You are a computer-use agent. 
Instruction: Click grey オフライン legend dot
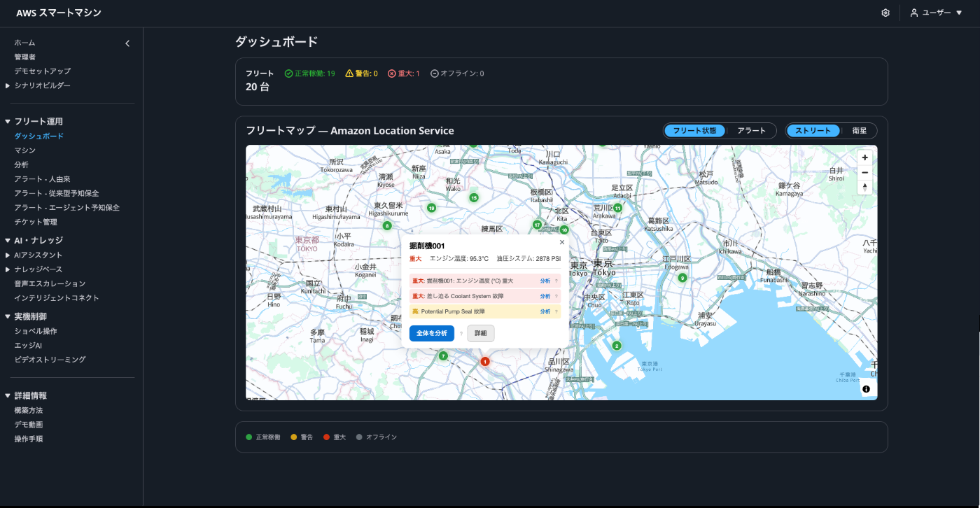360,437
